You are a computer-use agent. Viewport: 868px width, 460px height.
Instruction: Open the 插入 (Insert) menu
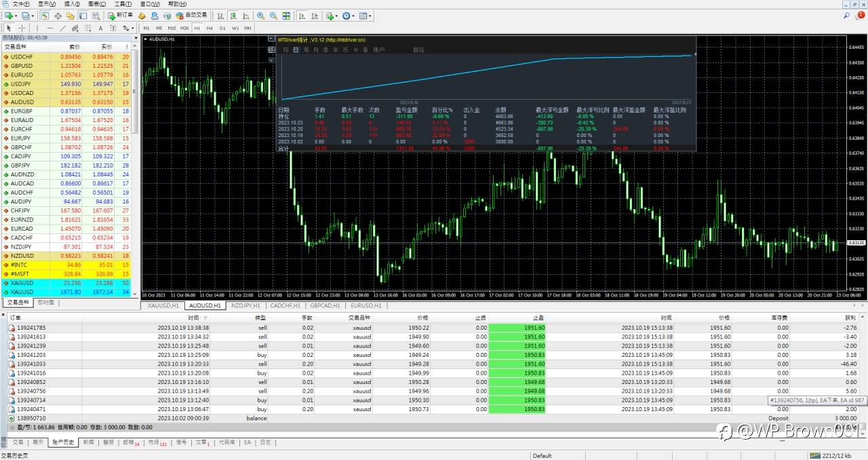tap(71, 4)
